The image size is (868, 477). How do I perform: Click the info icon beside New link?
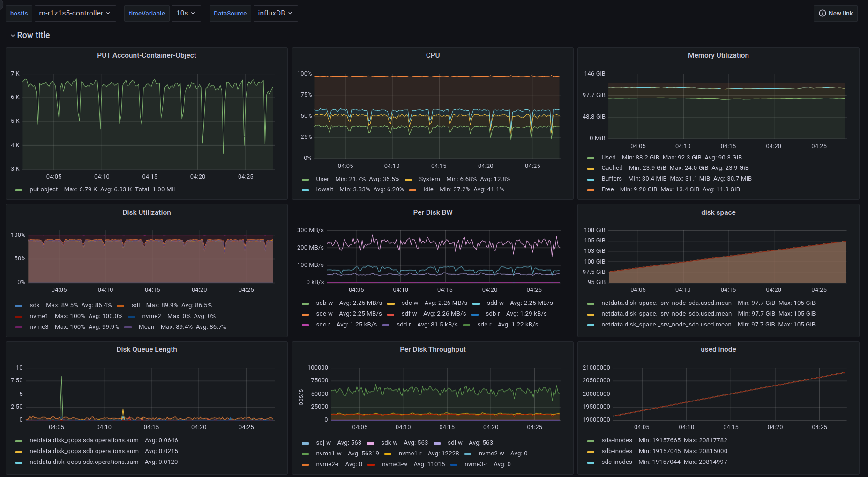pos(822,13)
